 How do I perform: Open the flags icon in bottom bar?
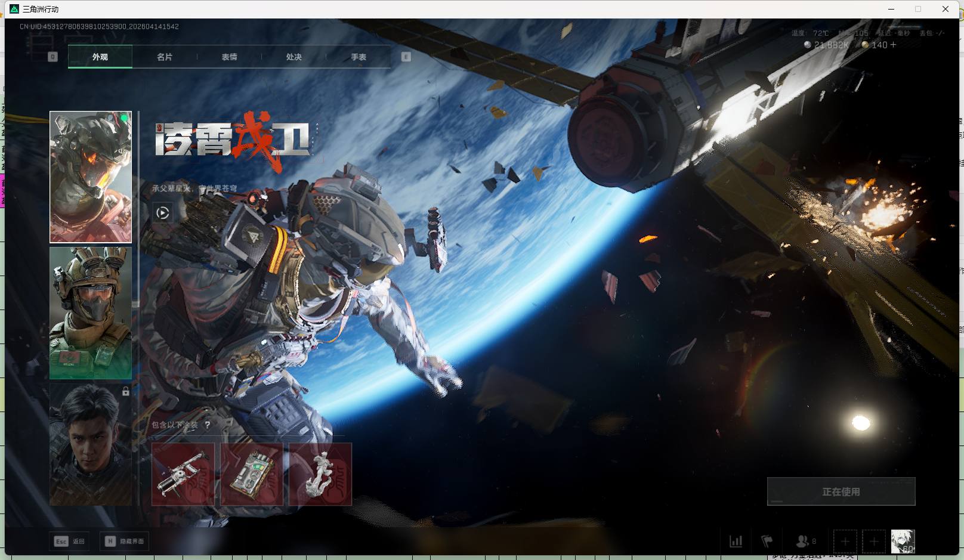pos(767,542)
